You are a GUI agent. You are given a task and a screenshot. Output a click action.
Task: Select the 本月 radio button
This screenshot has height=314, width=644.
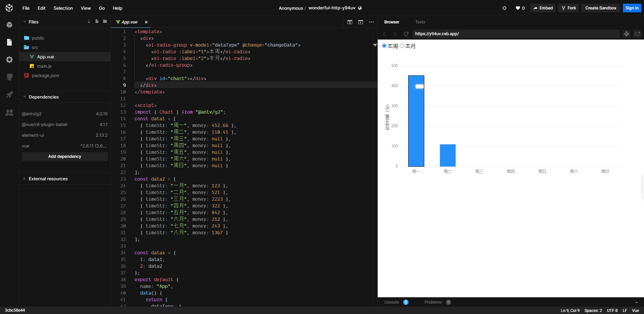click(402, 46)
